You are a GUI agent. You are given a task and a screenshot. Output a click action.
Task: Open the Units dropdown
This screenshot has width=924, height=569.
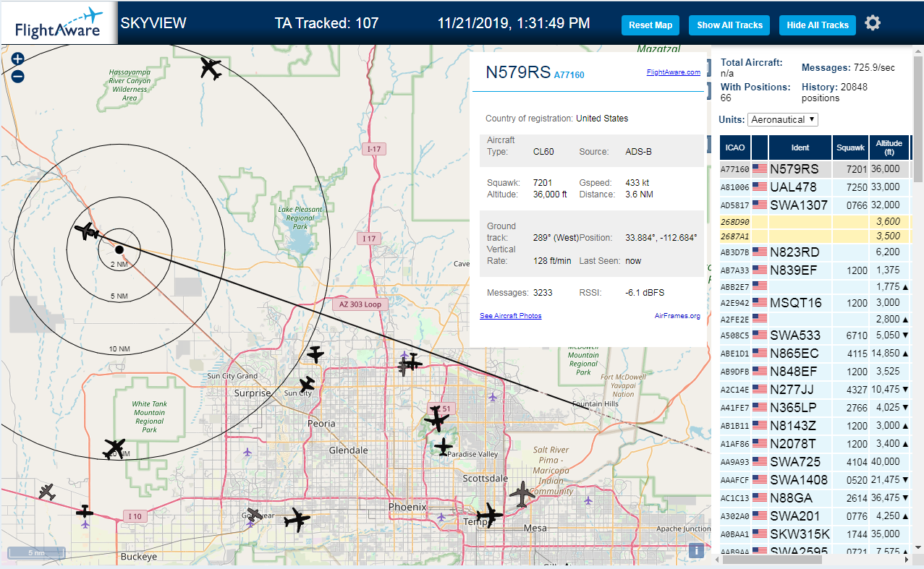(783, 119)
